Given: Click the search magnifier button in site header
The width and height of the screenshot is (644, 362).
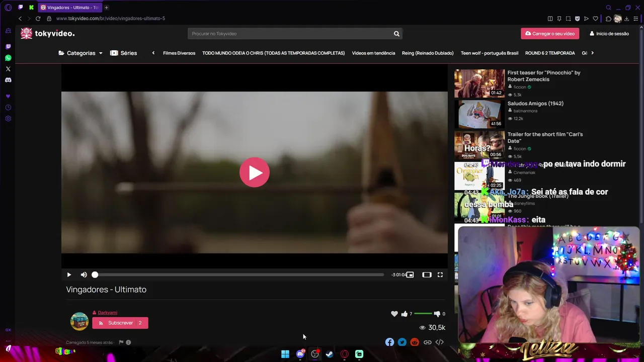Looking at the screenshot, I should click(x=396, y=34).
